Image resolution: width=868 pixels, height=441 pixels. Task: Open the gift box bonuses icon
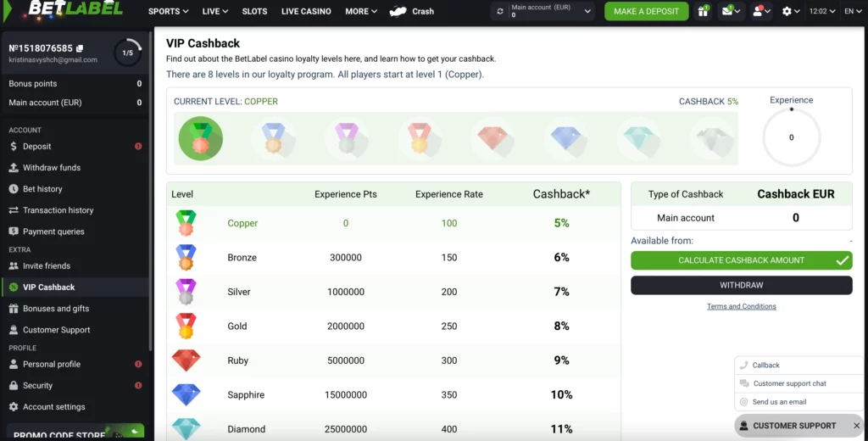point(703,11)
